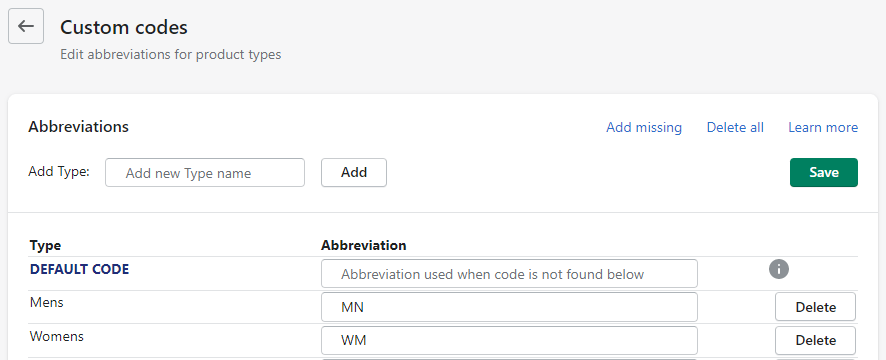
Task: Select the Edit abbreviations for product types subtitle
Action: click(171, 55)
